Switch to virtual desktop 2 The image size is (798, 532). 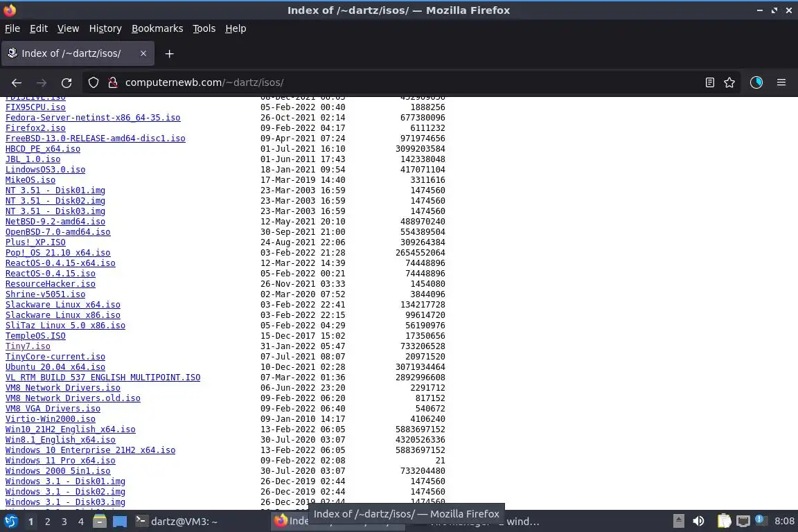tap(48, 522)
